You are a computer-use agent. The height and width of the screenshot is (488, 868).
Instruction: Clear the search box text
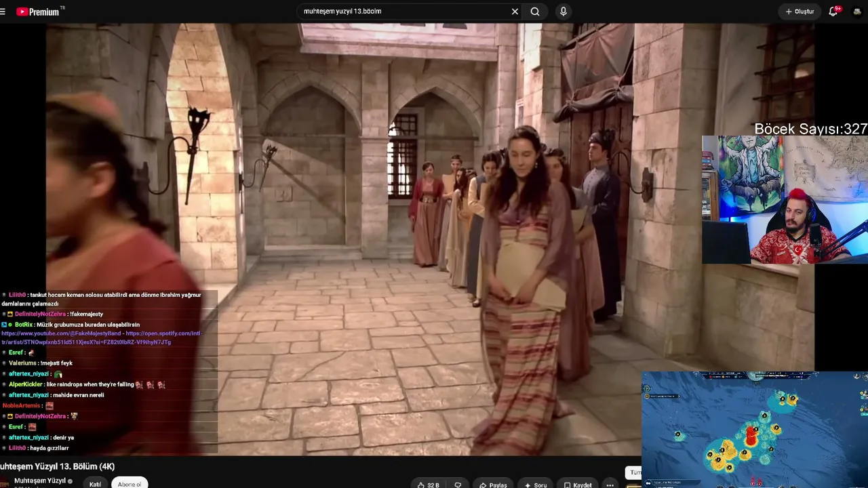(x=515, y=12)
